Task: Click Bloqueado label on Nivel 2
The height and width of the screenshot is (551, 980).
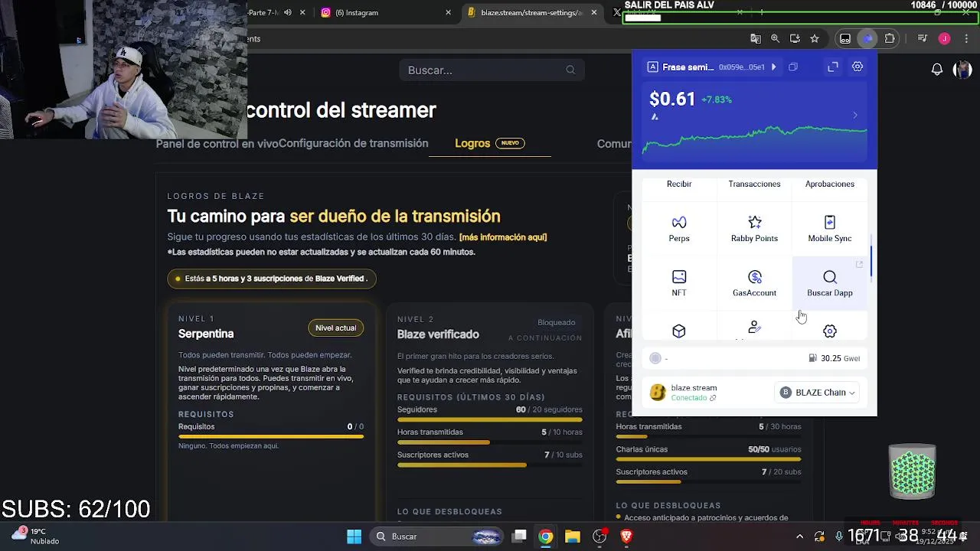Action: (556, 322)
